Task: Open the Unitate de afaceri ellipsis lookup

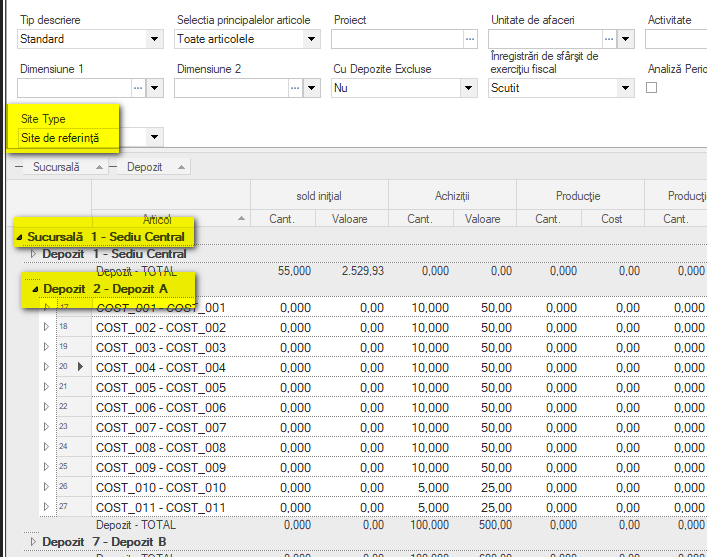Action: coord(609,39)
